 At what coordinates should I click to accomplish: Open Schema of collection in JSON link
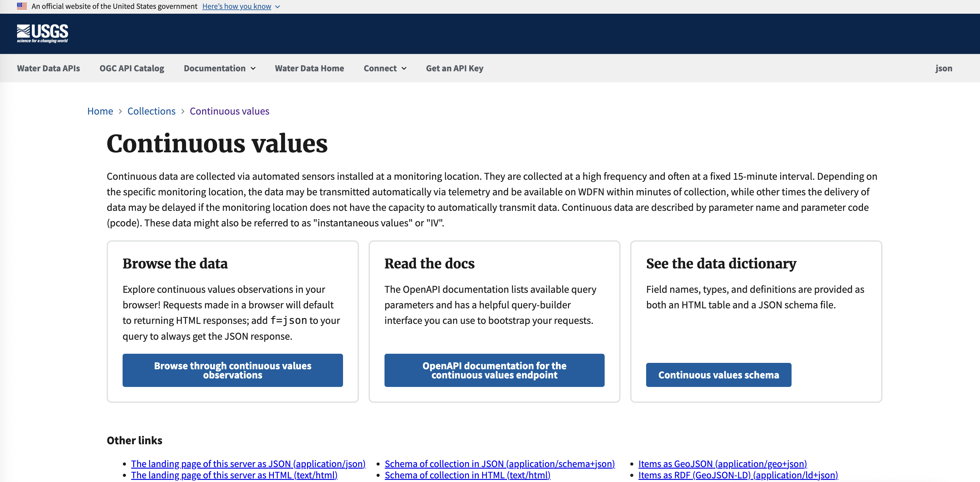[499, 463]
